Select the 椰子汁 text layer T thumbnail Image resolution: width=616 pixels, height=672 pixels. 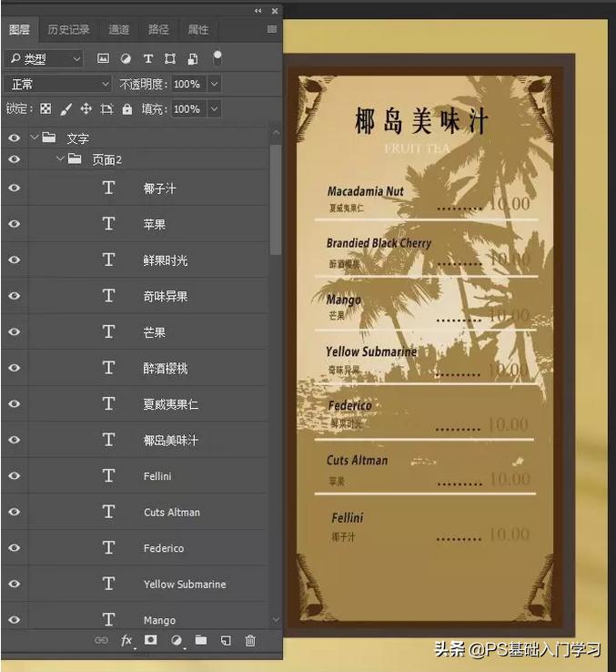pos(109,188)
